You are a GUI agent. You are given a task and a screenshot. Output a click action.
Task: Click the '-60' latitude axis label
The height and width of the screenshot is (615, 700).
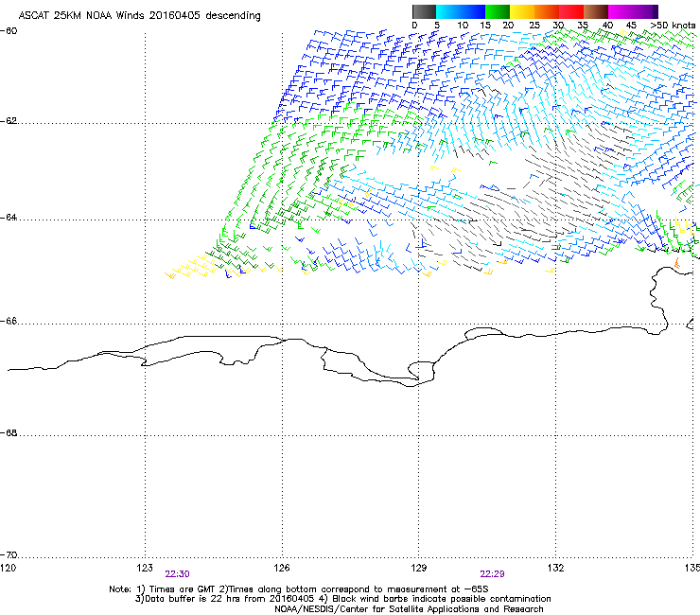pyautogui.click(x=9, y=31)
